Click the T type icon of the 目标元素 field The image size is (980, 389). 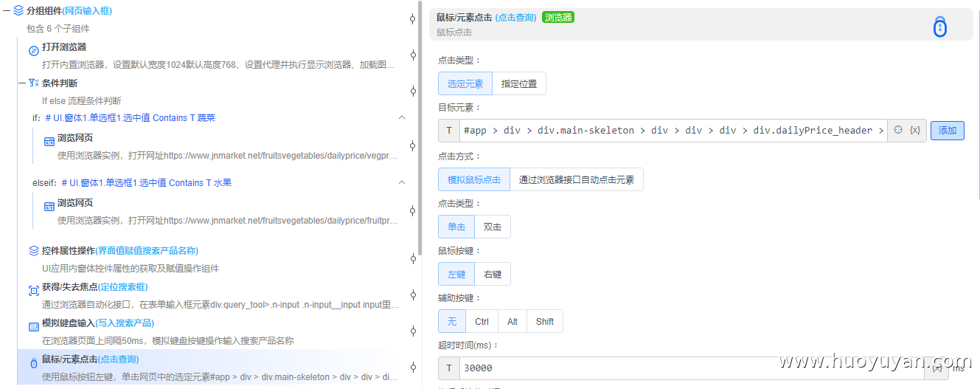[449, 131]
